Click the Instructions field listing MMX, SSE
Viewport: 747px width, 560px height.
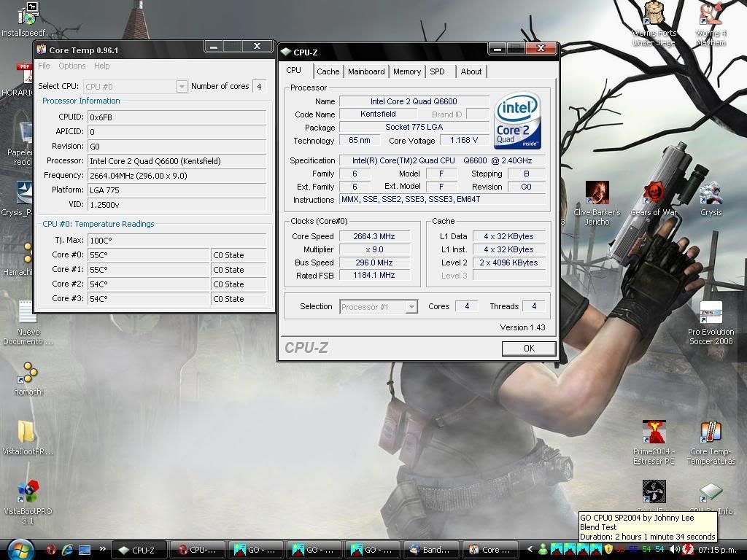(443, 200)
